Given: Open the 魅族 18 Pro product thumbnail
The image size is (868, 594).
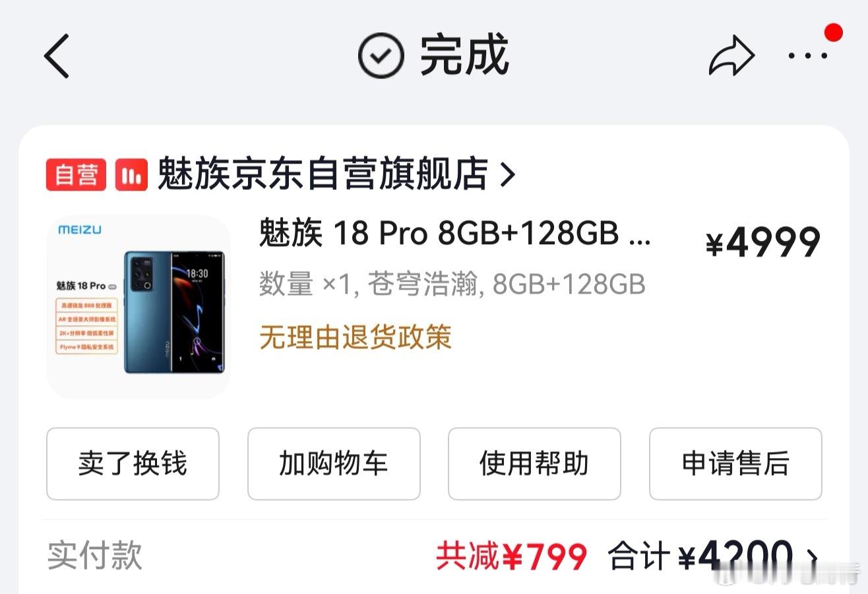Looking at the screenshot, I should coord(139,307).
